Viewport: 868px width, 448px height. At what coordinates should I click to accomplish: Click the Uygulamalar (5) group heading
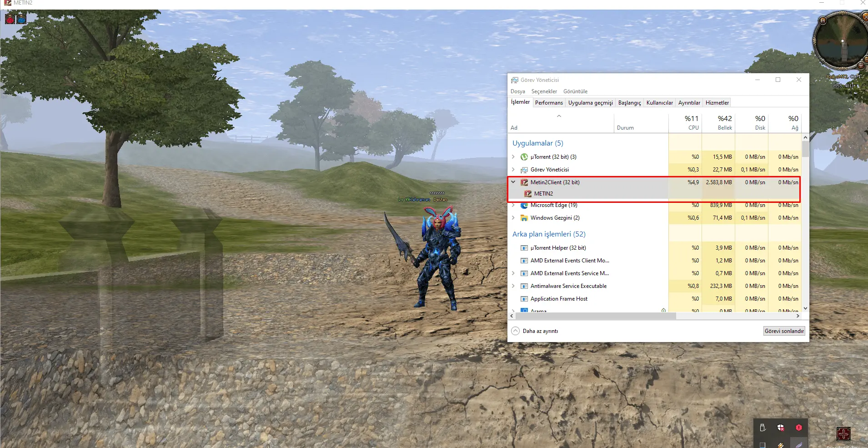click(538, 143)
